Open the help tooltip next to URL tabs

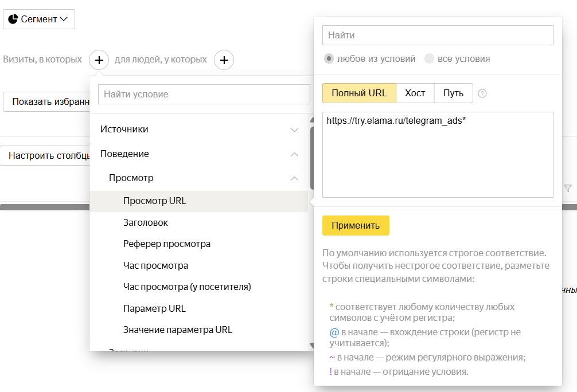482,93
